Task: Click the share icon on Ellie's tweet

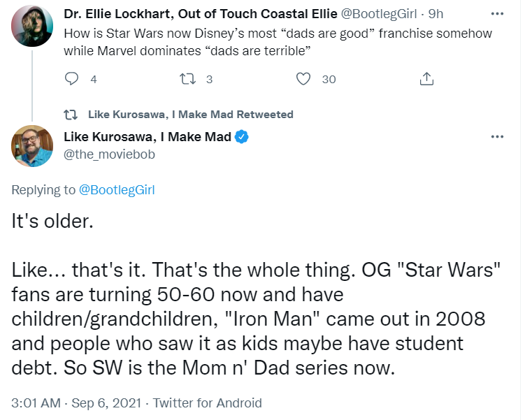Action: point(426,80)
